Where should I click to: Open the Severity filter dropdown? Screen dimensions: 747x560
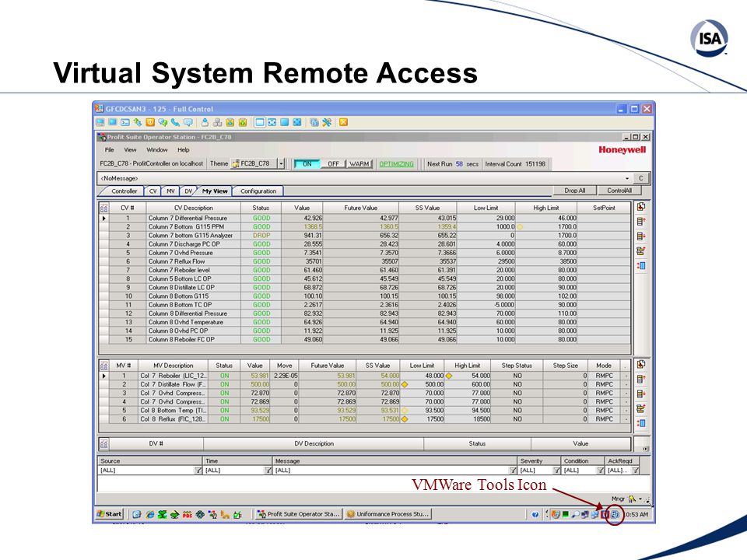pos(556,470)
